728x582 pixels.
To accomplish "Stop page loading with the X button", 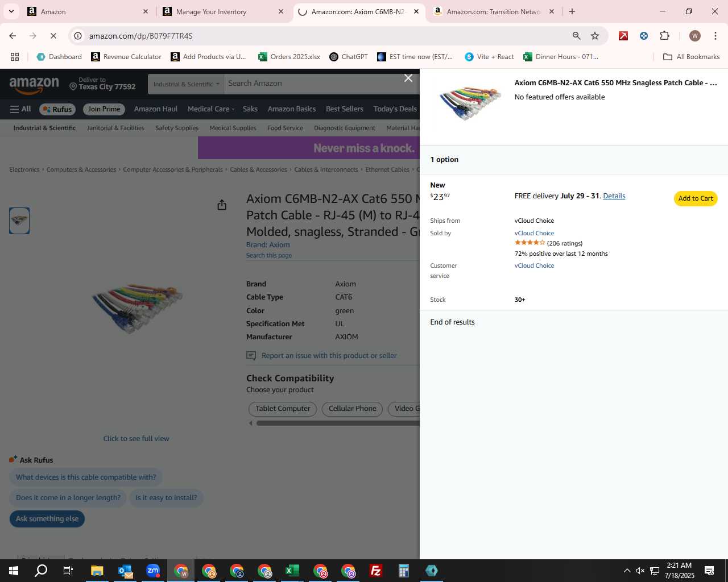I will pyautogui.click(x=53, y=36).
